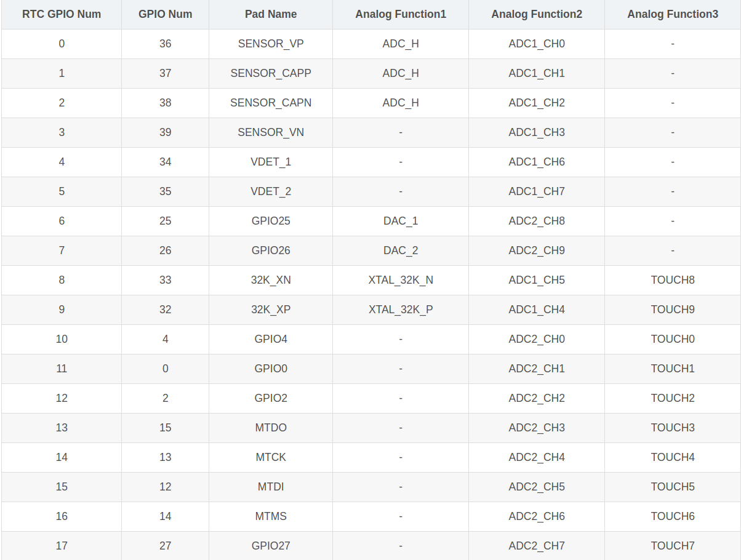Viewport: 741px width, 560px height.
Task: Select the ADC1_CH0 cell
Action: click(x=537, y=44)
